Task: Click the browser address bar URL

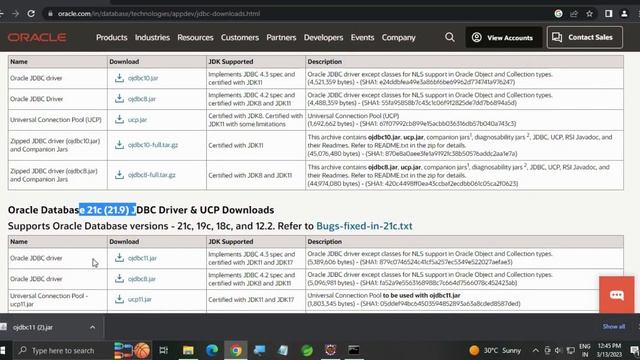Action: (159, 13)
